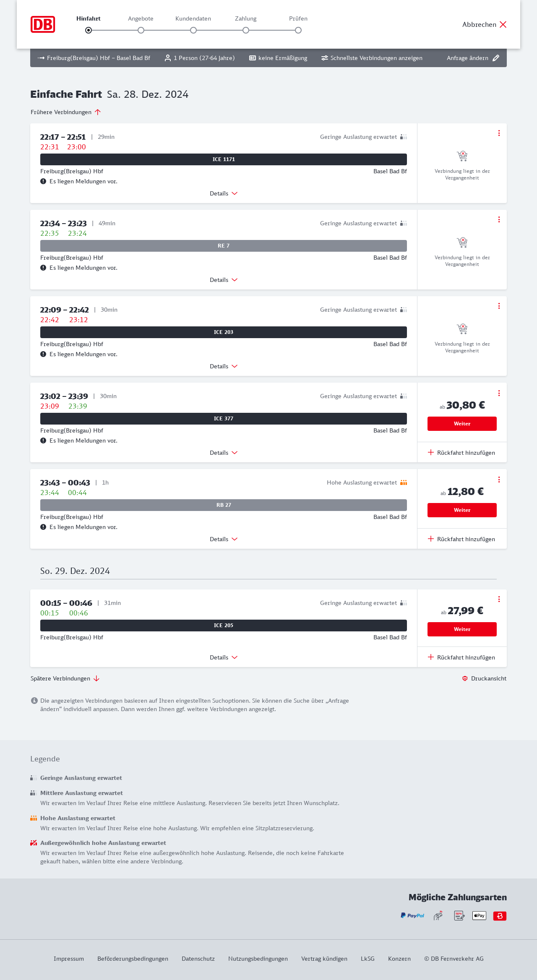
Task: Select the Angebote step in progress bar
Action: click(141, 30)
